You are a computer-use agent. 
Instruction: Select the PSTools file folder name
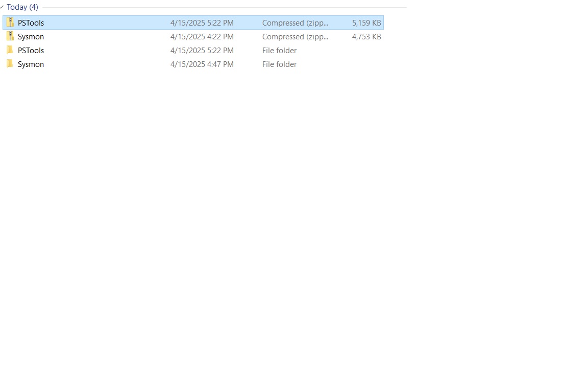pos(31,50)
